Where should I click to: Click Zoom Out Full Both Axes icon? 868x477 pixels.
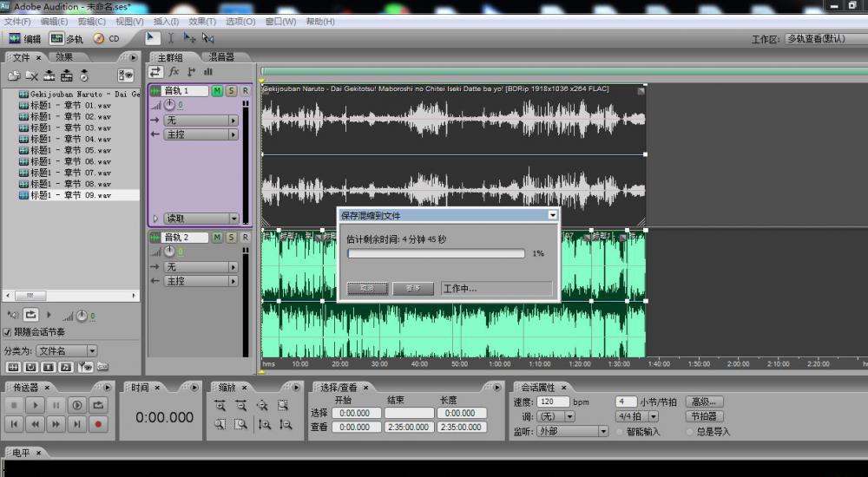262,406
